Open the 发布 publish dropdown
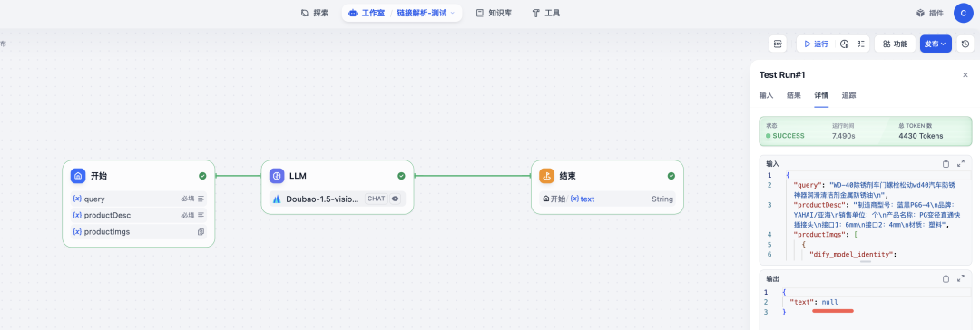Screen dimensions: 980x330 [x=936, y=44]
